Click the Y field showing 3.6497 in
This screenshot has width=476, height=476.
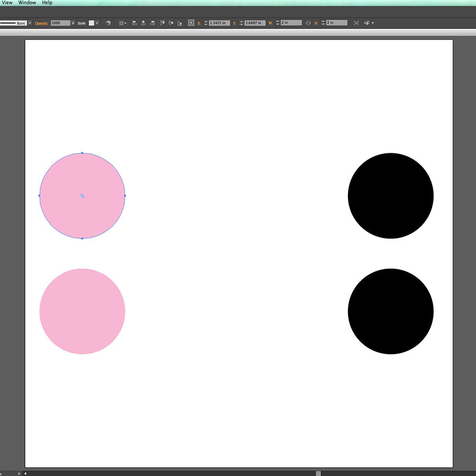click(x=255, y=23)
